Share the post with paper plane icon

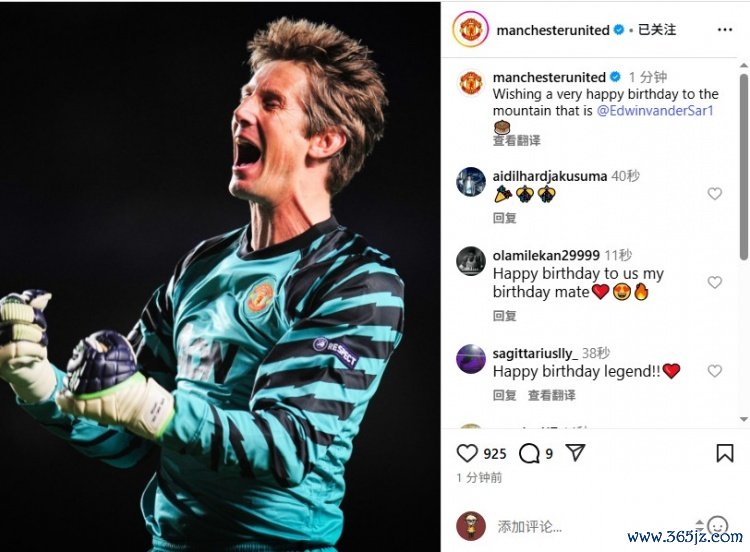(x=575, y=453)
